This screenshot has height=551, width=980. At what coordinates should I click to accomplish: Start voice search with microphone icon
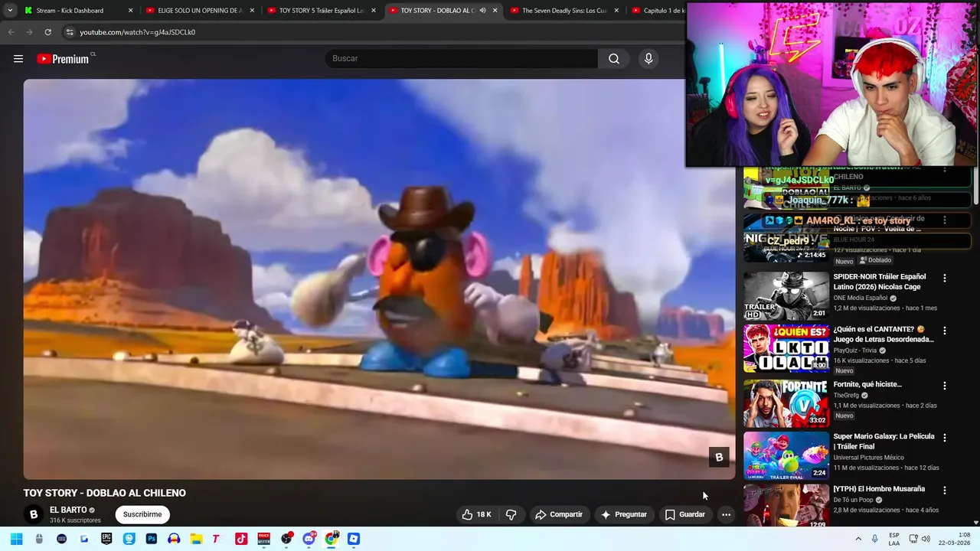[x=648, y=59]
